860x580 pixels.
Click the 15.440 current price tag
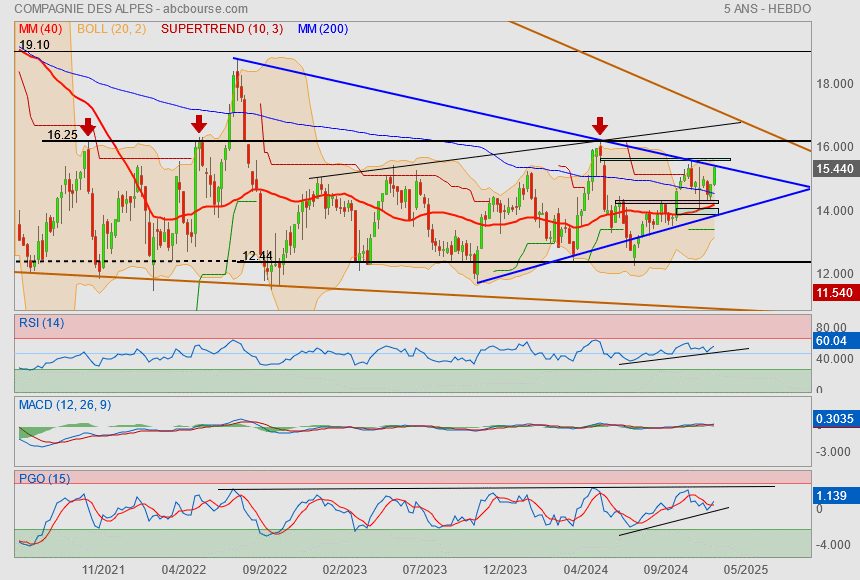click(834, 168)
